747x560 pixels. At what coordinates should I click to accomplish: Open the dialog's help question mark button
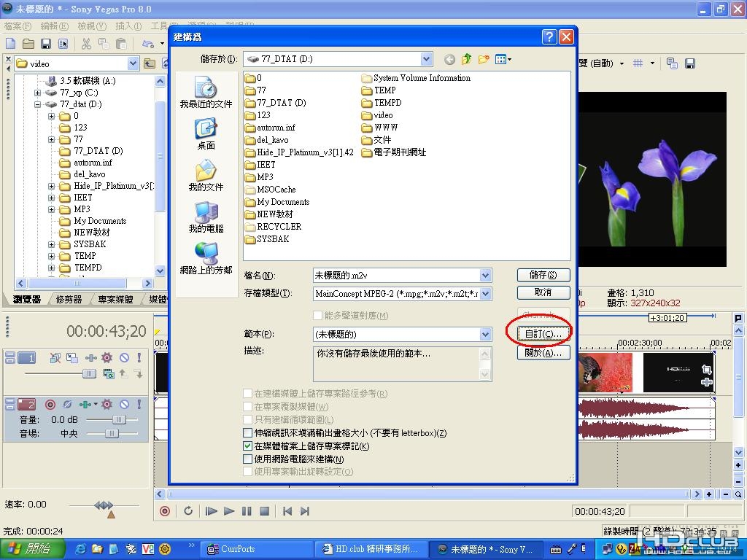(549, 36)
